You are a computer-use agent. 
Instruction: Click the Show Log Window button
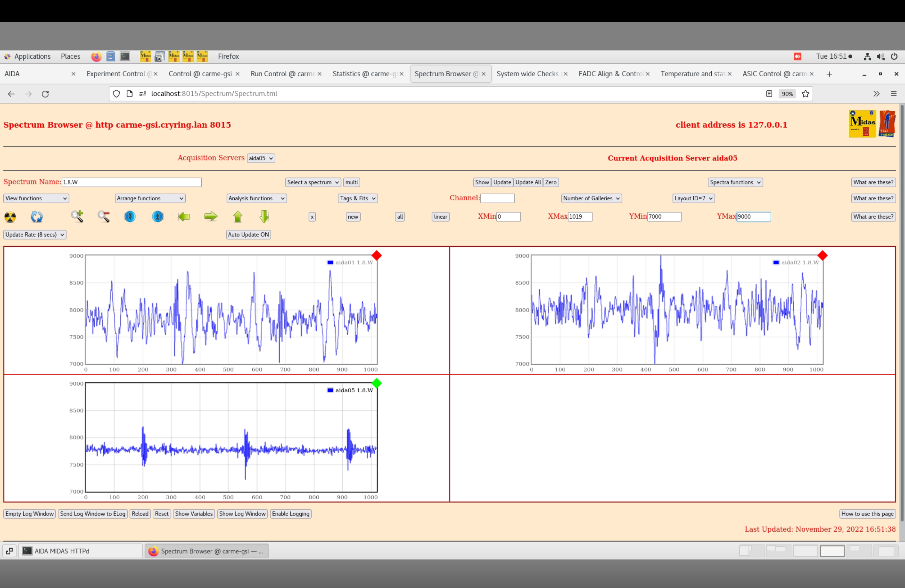[242, 514]
